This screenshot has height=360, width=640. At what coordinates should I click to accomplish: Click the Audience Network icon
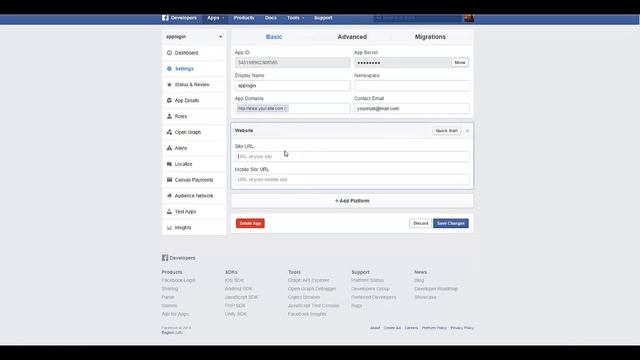point(169,196)
